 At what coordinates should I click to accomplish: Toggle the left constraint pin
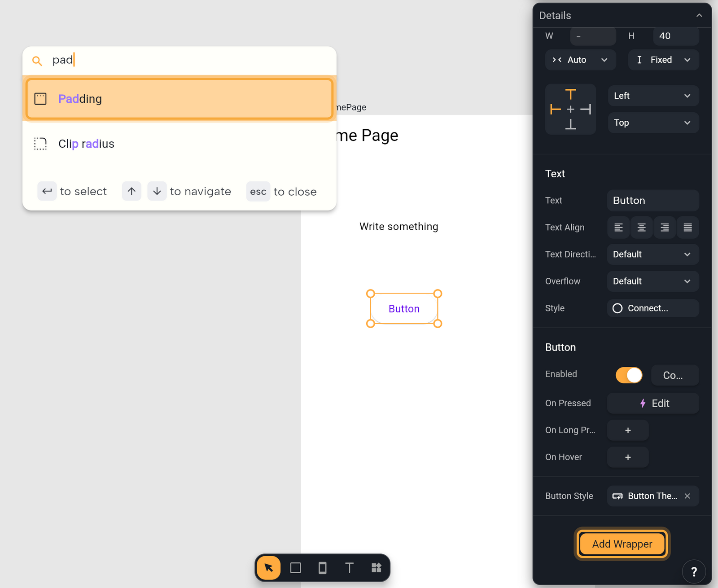coord(556,109)
